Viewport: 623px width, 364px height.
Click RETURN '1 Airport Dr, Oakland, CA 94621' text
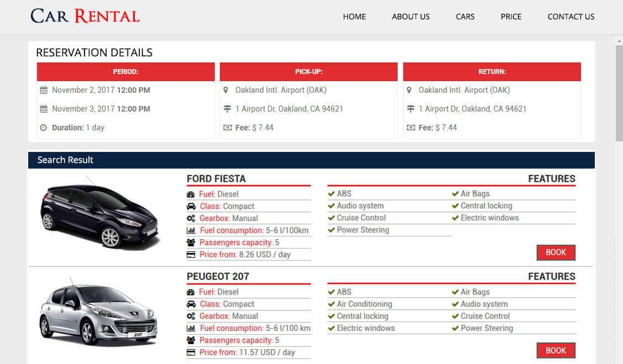tap(472, 109)
